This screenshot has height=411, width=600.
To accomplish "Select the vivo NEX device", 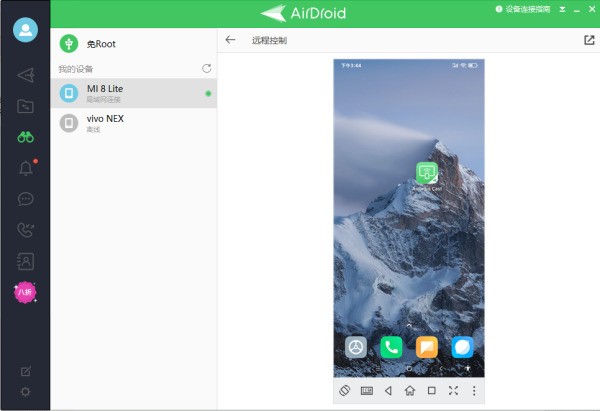I will click(134, 123).
